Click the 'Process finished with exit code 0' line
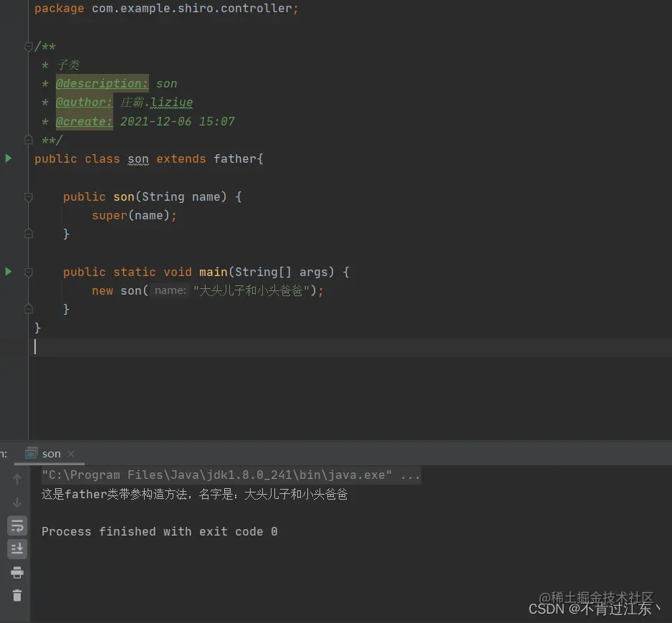The height and width of the screenshot is (623, 672). click(160, 532)
